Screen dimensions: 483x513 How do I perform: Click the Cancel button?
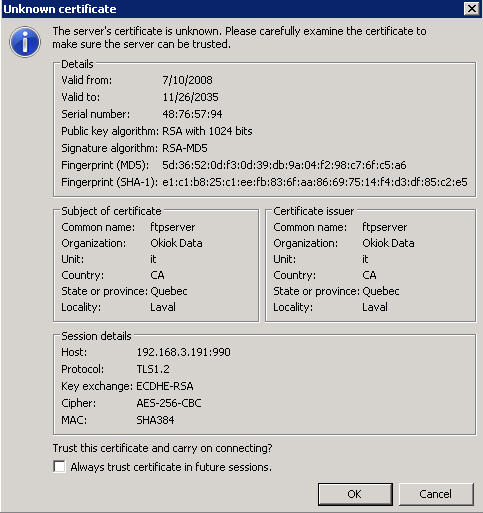tap(436, 494)
